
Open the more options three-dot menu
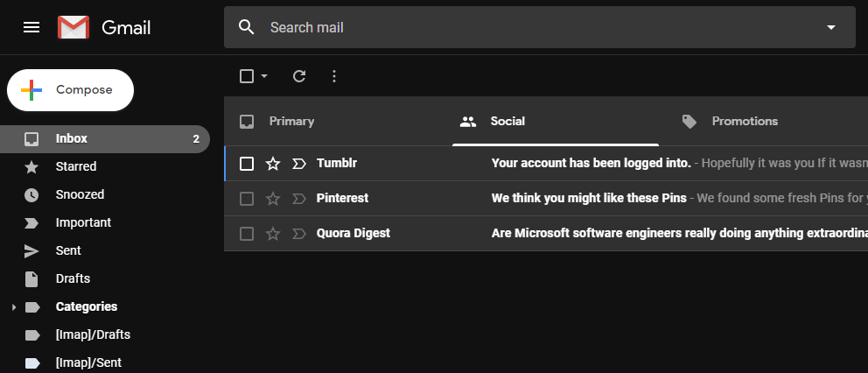pyautogui.click(x=333, y=76)
